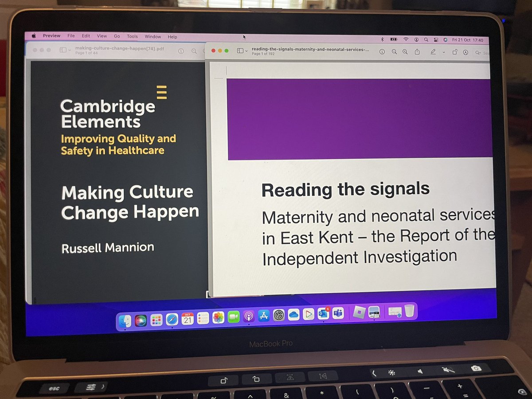
Task: Zoom out in making-culture-change-happen window
Action: point(194,51)
